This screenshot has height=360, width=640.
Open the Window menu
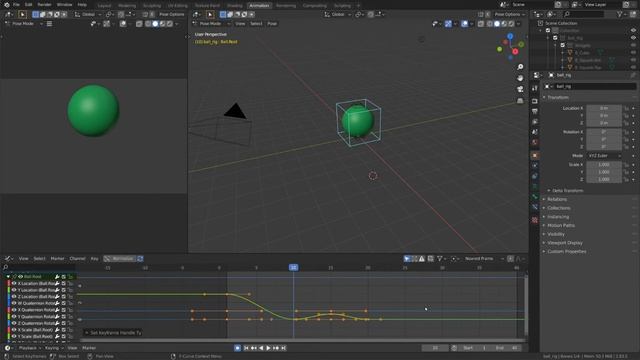(x=64, y=4)
